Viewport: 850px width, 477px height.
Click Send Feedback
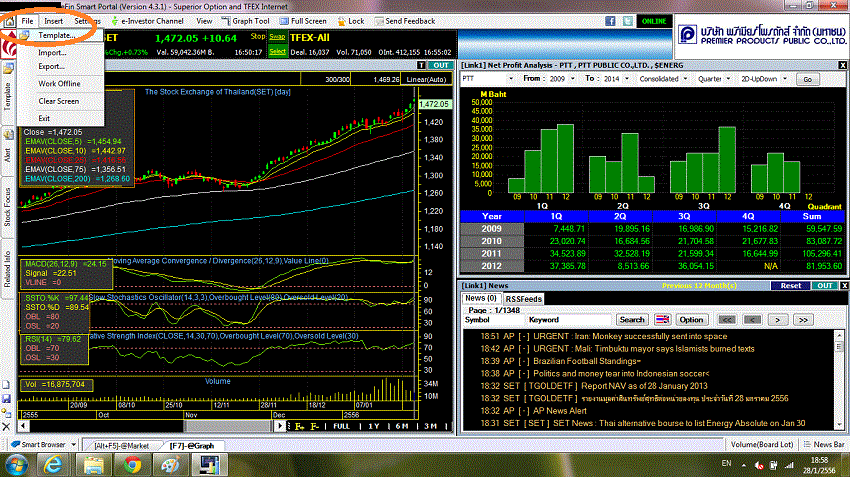click(404, 21)
